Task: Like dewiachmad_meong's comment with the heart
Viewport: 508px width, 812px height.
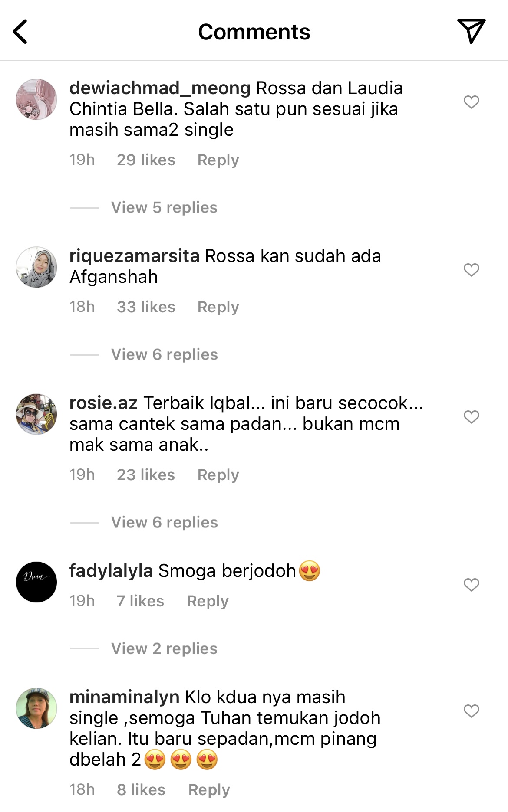Action: (471, 102)
